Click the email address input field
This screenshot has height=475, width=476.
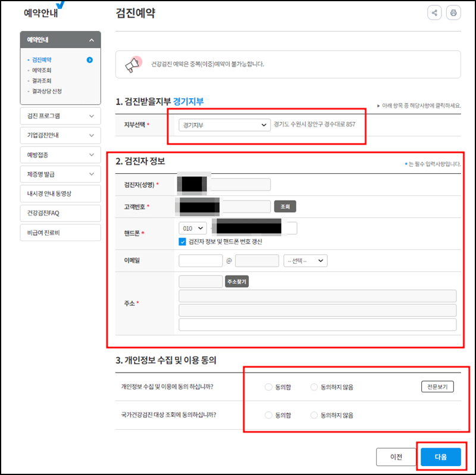point(201,261)
